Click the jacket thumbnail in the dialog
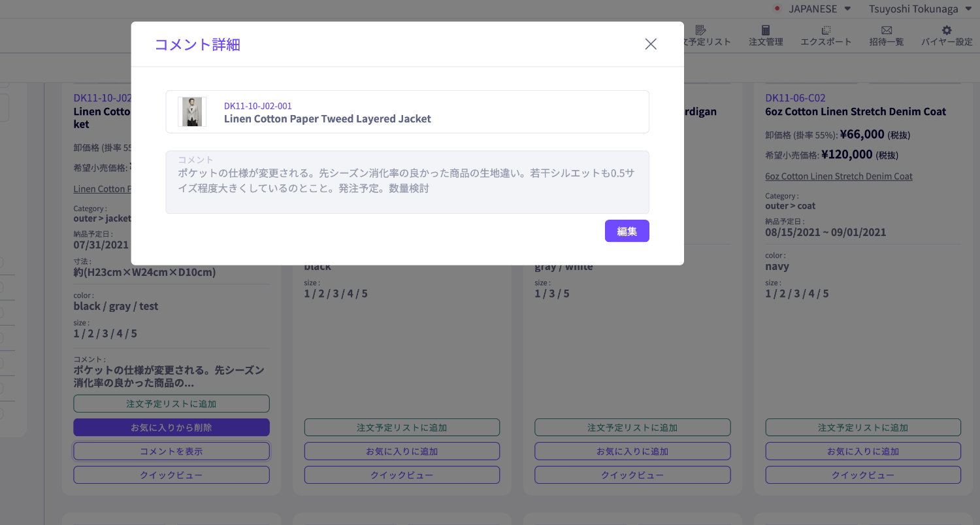The image size is (980, 525). 192,112
